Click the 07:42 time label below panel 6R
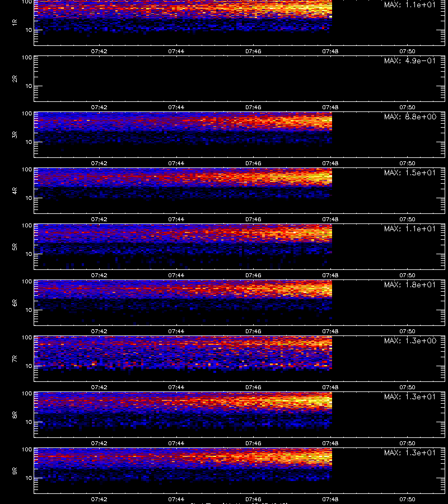 [99, 331]
